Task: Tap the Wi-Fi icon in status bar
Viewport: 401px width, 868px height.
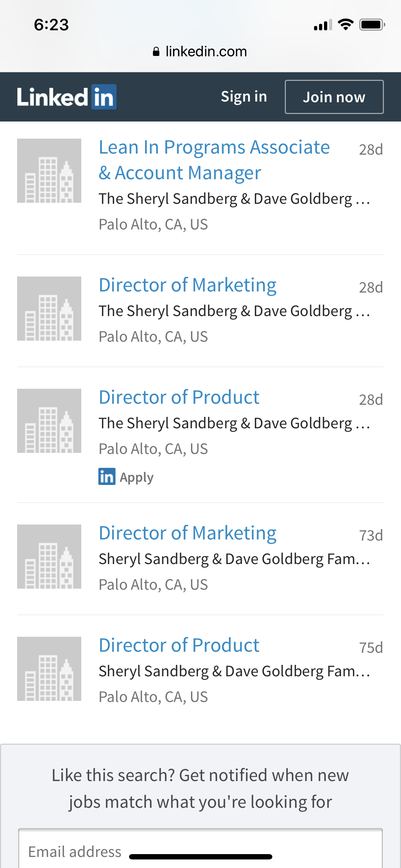Action: pyautogui.click(x=345, y=25)
